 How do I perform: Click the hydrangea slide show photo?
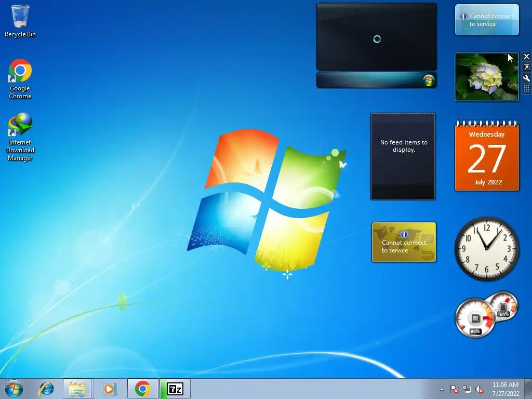point(486,77)
